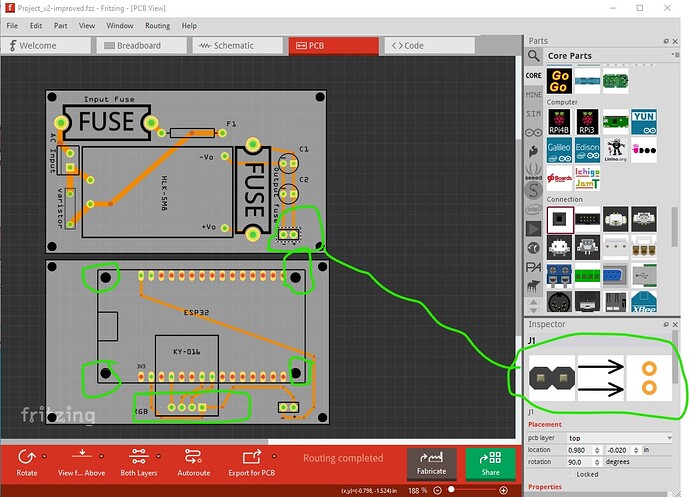
Task: Select the GoGo board part
Action: [559, 81]
